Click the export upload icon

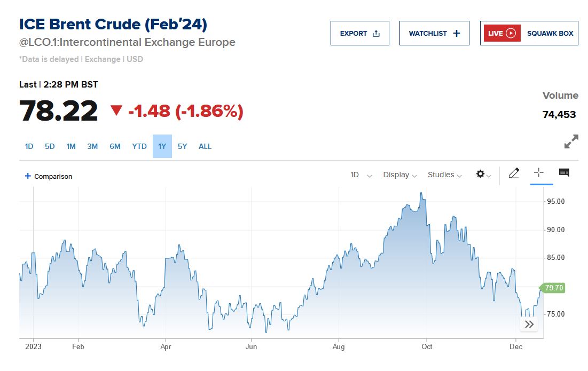376,33
